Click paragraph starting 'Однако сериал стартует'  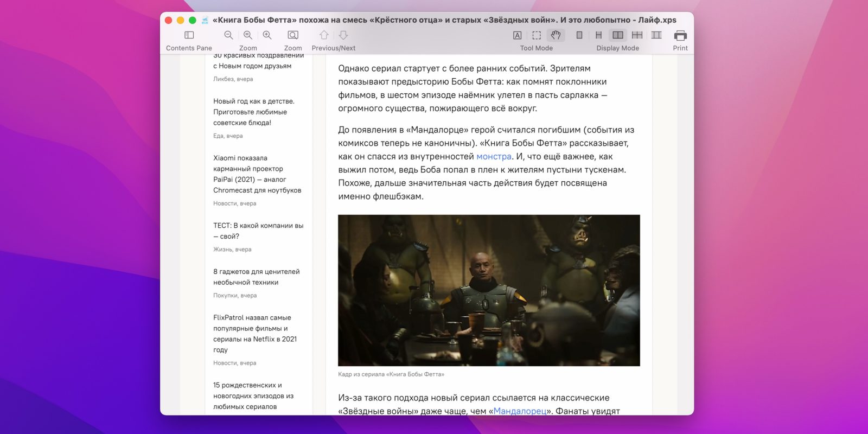click(473, 88)
